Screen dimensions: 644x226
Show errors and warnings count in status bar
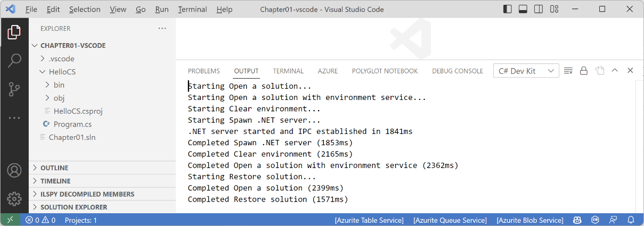click(x=40, y=220)
